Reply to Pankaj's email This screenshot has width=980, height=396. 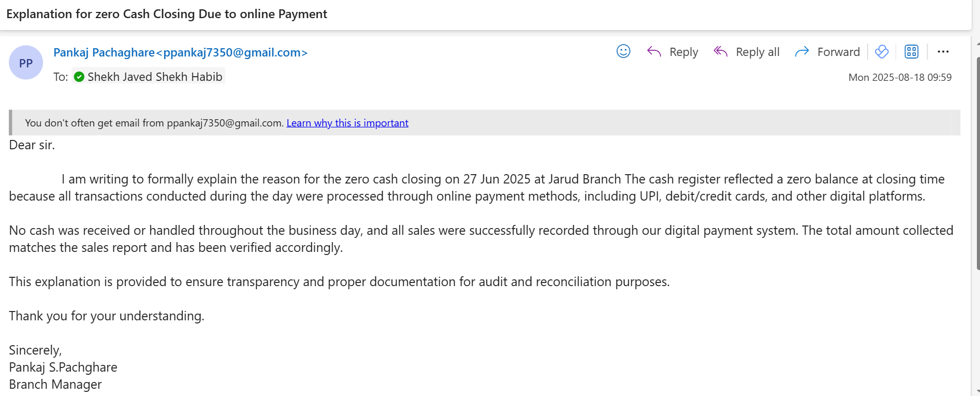[673, 52]
